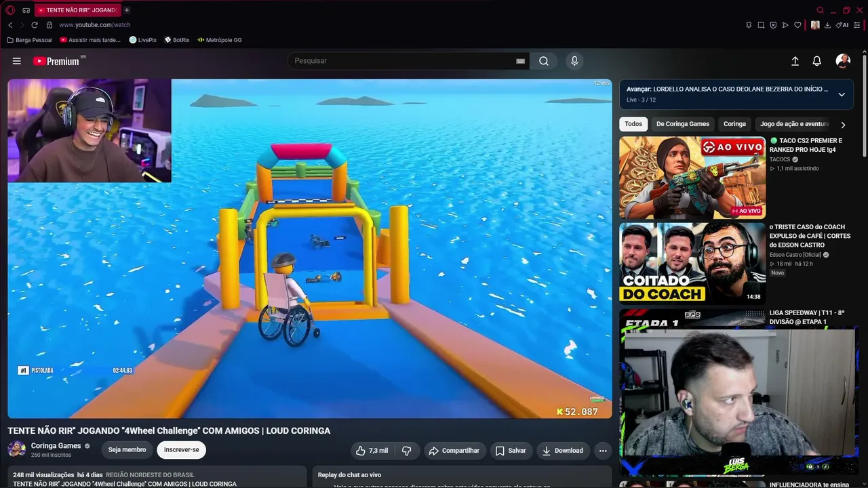868x488 pixels.
Task: Click the YouTube search button
Action: (544, 61)
